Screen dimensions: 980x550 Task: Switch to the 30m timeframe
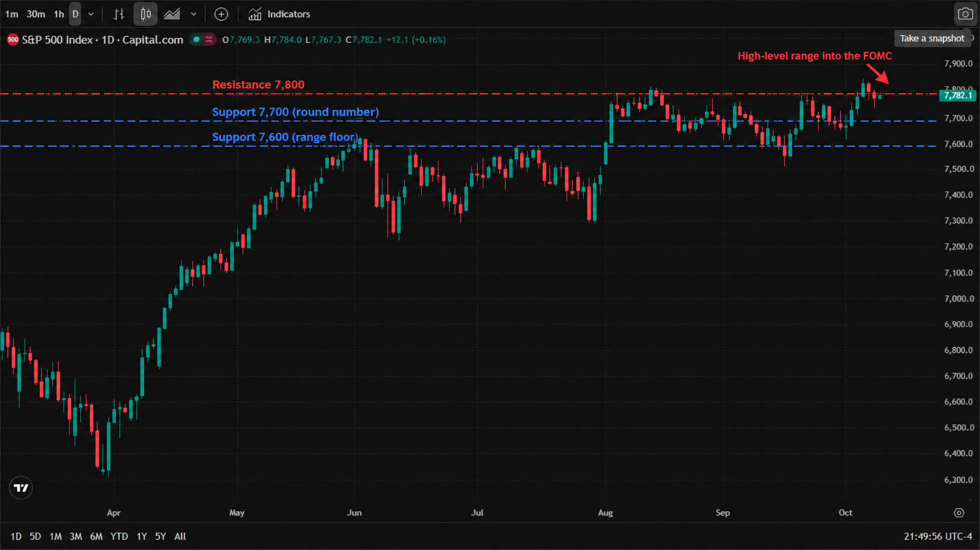coord(36,14)
